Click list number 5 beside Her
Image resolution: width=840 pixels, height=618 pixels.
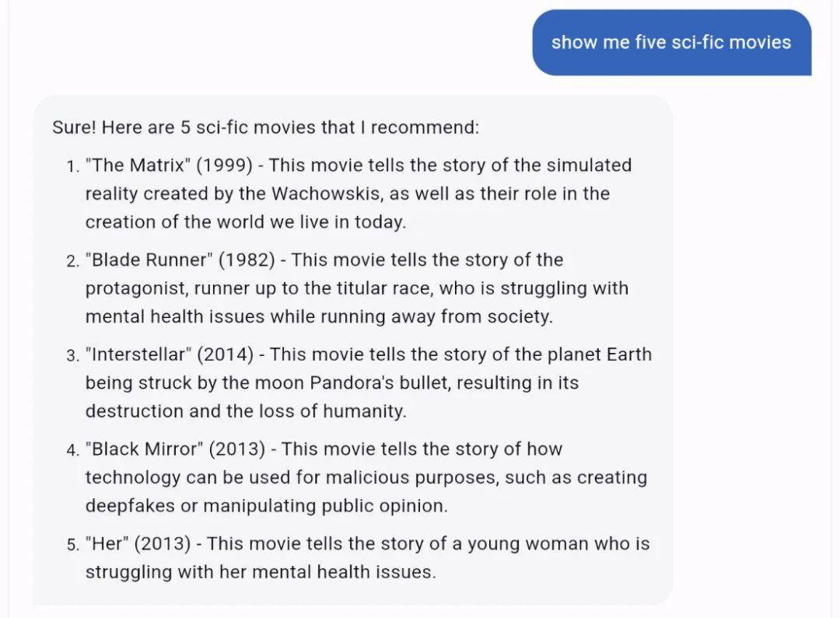(72, 546)
